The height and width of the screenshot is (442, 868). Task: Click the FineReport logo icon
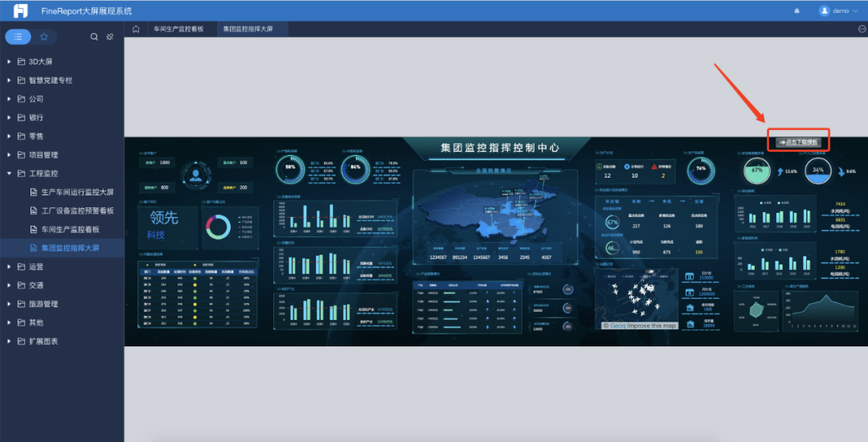point(19,10)
